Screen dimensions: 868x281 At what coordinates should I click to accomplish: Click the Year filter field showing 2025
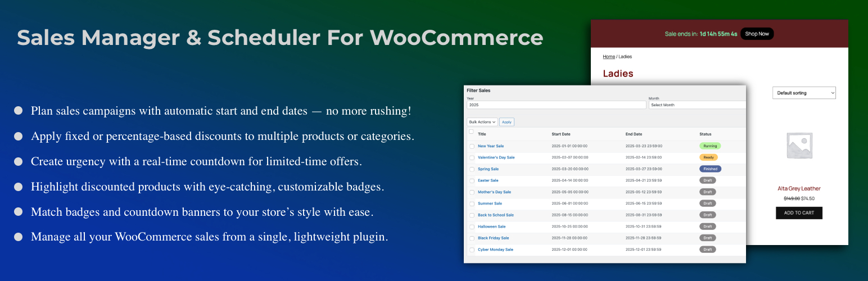point(557,105)
